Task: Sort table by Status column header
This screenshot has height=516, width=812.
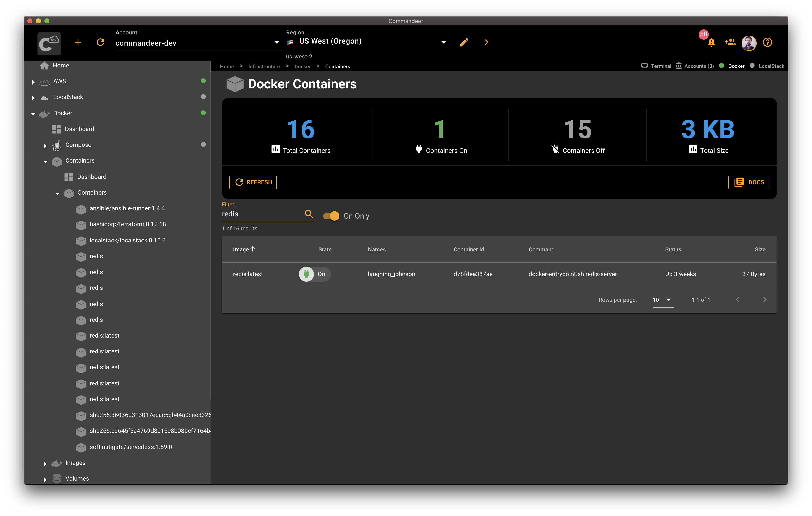Action: click(673, 249)
